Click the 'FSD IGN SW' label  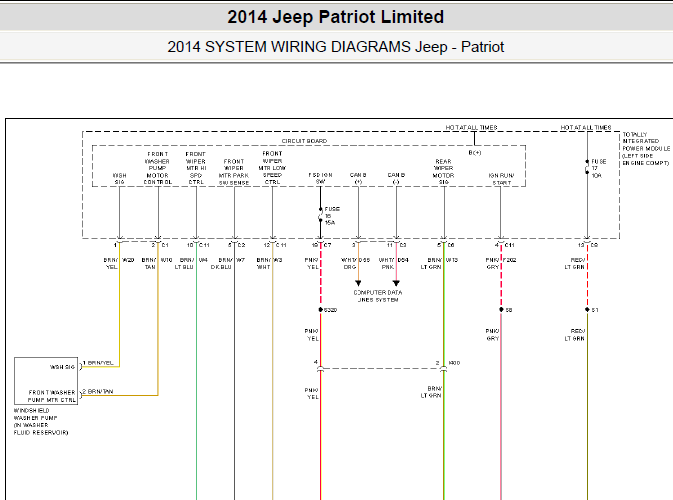pos(320,178)
